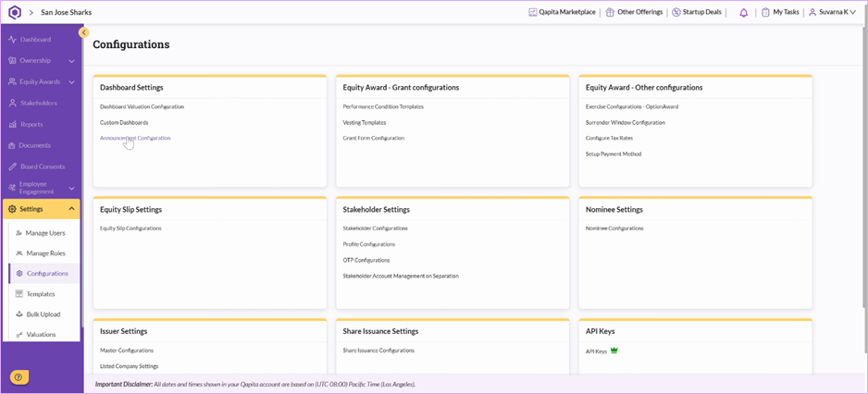
Task: Click the Configurations hexagon icon
Action: 19,274
